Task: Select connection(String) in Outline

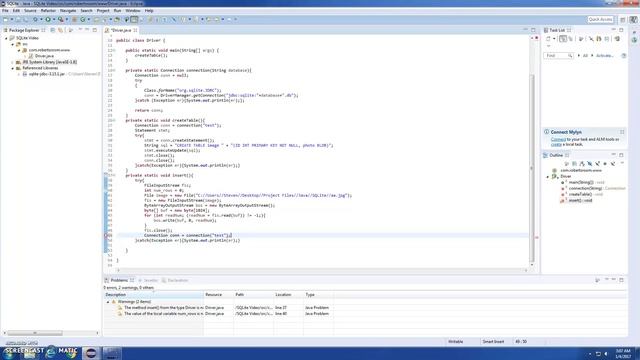Action: click(593, 189)
